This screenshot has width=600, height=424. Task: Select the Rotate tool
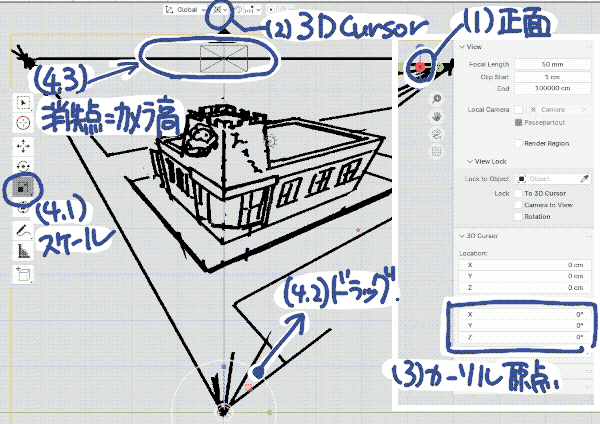(x=23, y=166)
